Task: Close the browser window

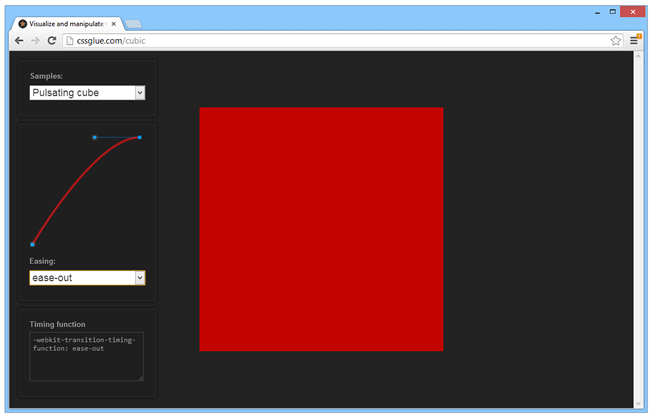Action: (x=633, y=12)
